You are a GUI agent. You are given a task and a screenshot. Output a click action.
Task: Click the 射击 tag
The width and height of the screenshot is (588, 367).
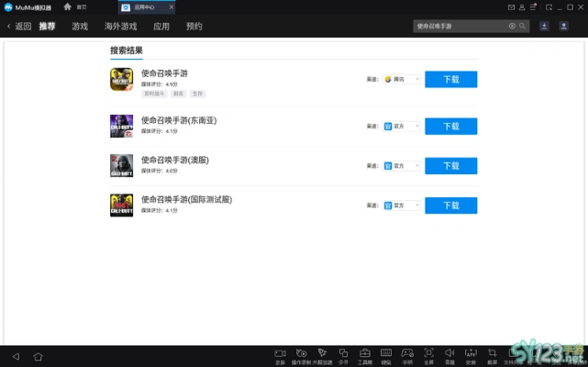coord(179,94)
